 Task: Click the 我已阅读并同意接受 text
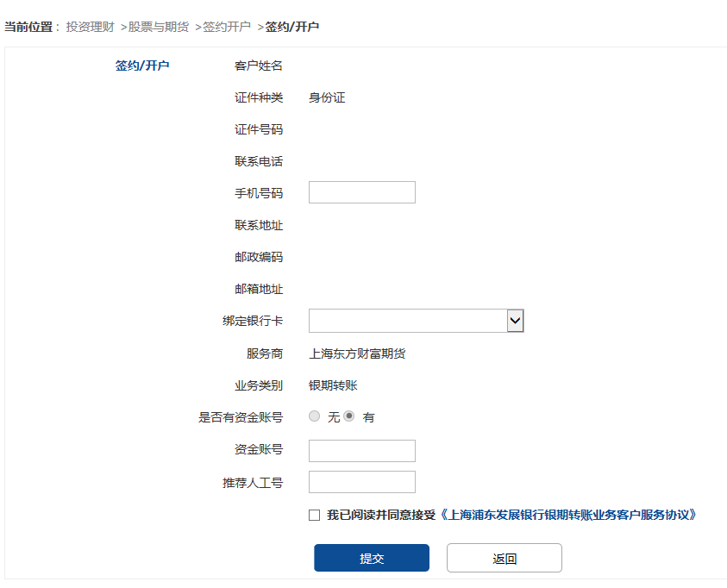(x=381, y=515)
